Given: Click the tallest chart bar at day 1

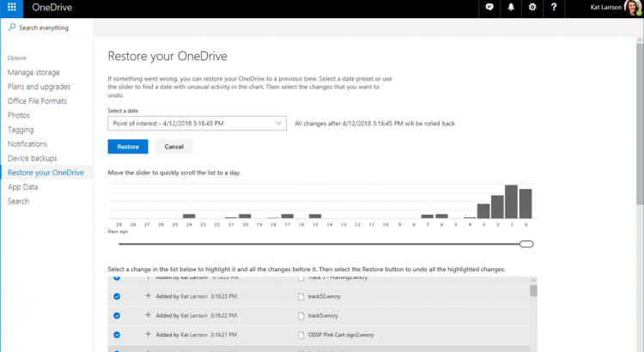Looking at the screenshot, I should [512, 202].
